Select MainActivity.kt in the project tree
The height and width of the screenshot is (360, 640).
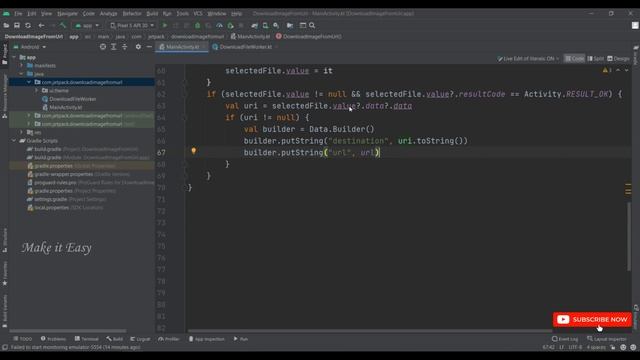(x=62, y=107)
